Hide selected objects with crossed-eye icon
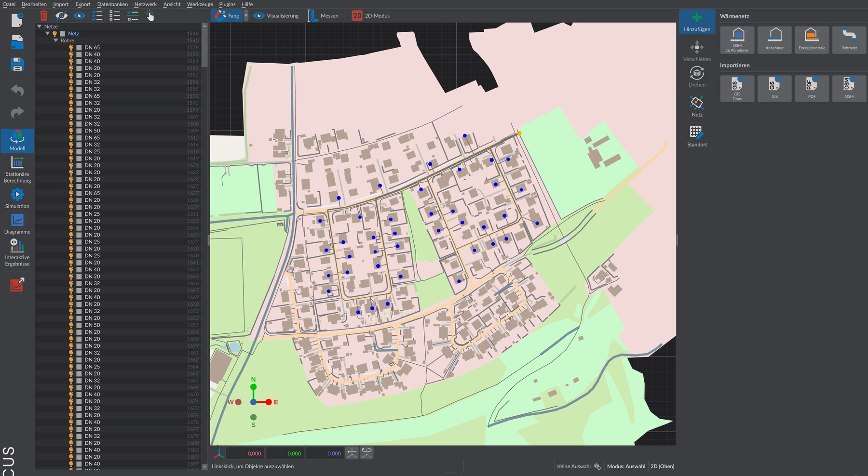868x476 pixels. pos(61,16)
